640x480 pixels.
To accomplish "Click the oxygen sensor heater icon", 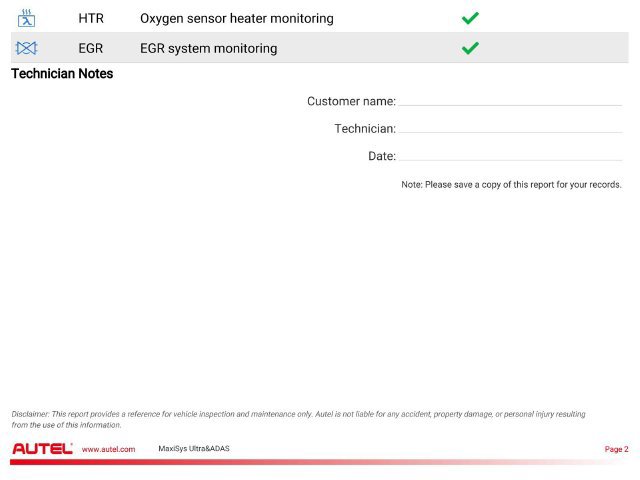I will [x=27, y=18].
